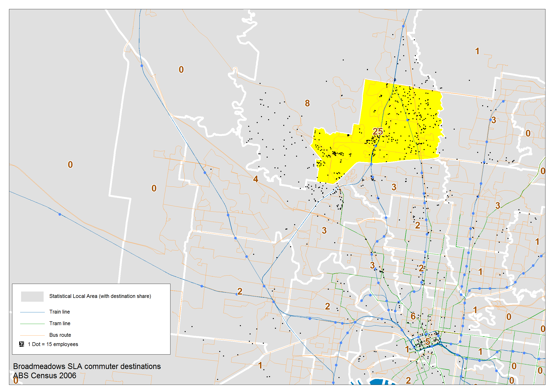Click the '6' destination share label
This screenshot has width=554, height=392.
tap(413, 316)
